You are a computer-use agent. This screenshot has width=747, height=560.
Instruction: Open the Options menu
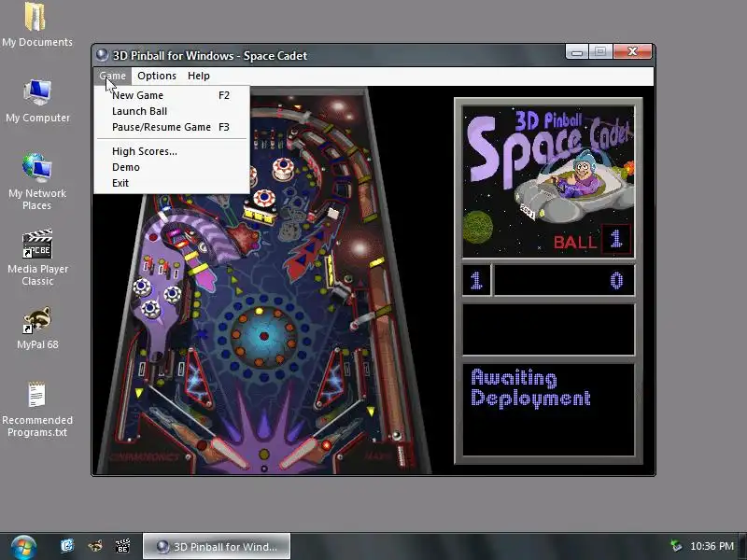point(157,76)
